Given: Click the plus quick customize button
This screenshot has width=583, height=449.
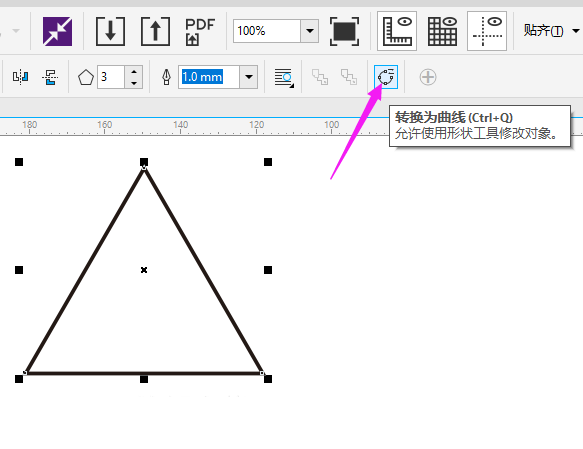Looking at the screenshot, I should click(x=428, y=77).
